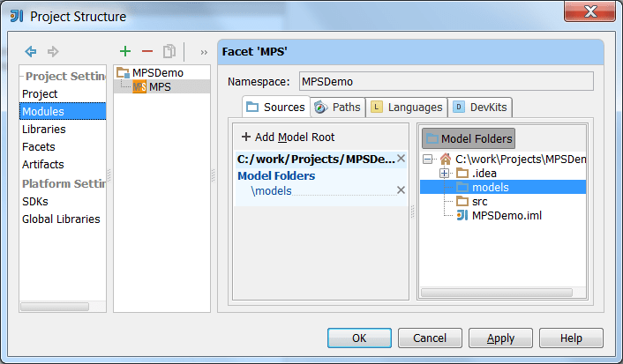Switch to the Sources tab
Viewport: 623px width, 364px height.
pyautogui.click(x=275, y=107)
